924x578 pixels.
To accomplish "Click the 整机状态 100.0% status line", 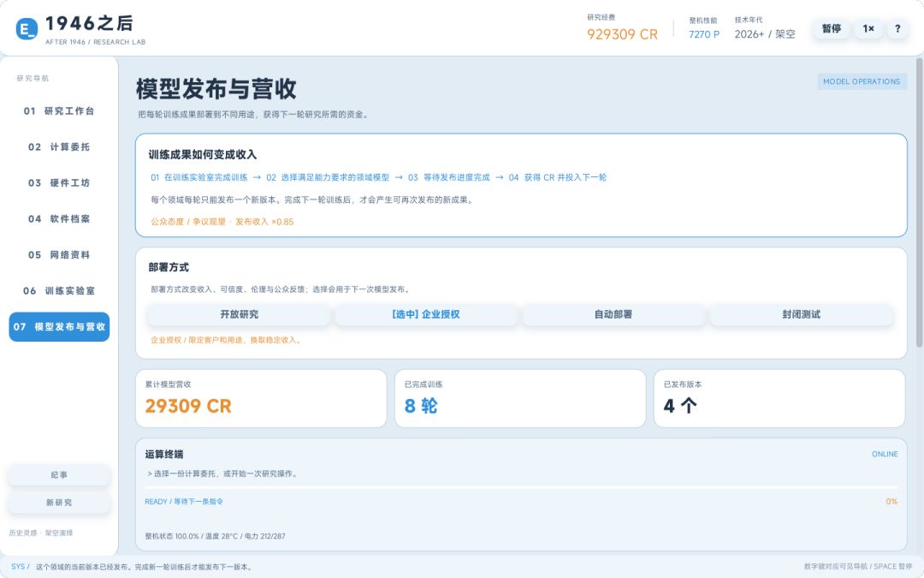I will [x=215, y=537].
